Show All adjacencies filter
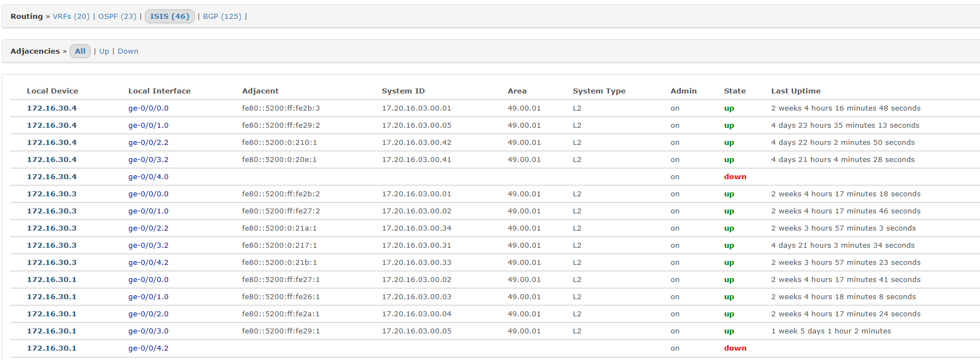This screenshot has height=360, width=980. (x=80, y=51)
